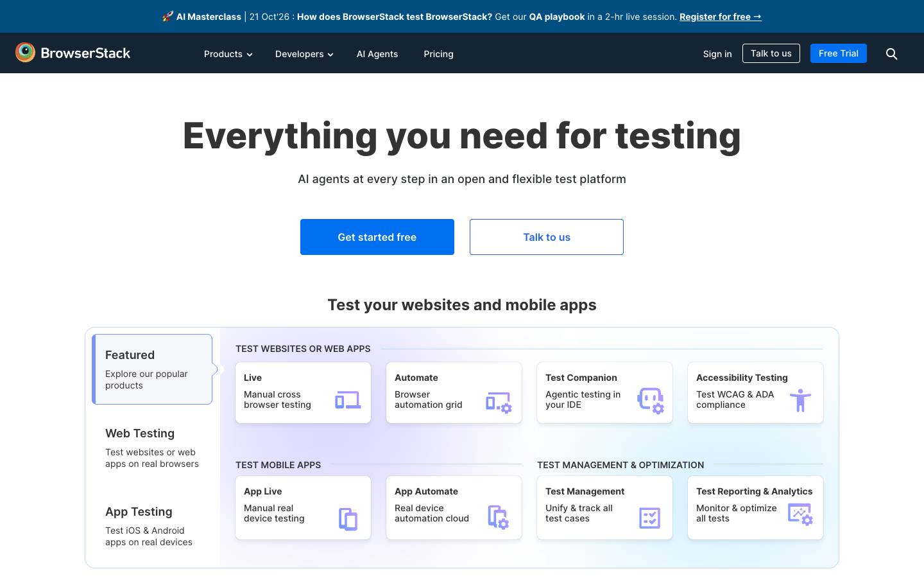Click the Test Management checklist icon

pyautogui.click(x=649, y=518)
